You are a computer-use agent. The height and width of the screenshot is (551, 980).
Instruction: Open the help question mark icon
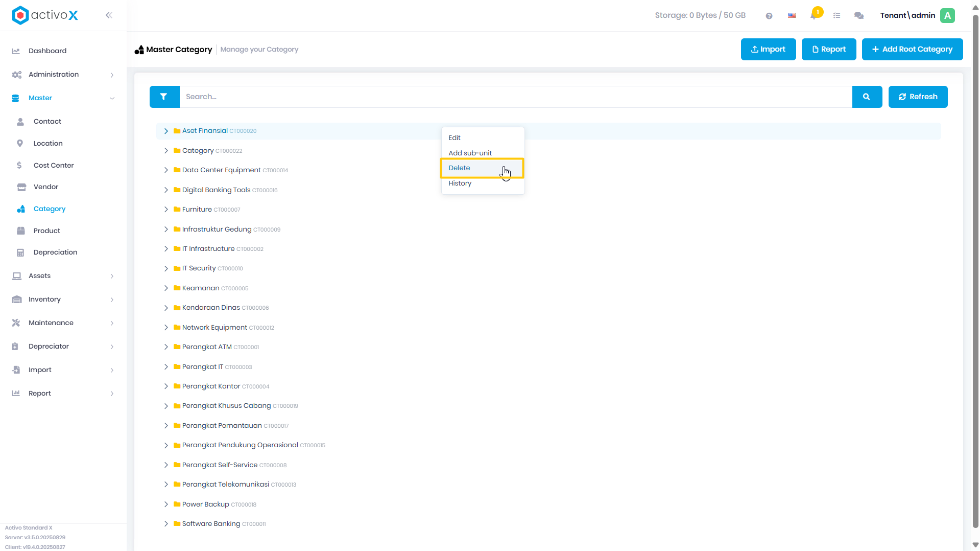pyautogui.click(x=769, y=16)
